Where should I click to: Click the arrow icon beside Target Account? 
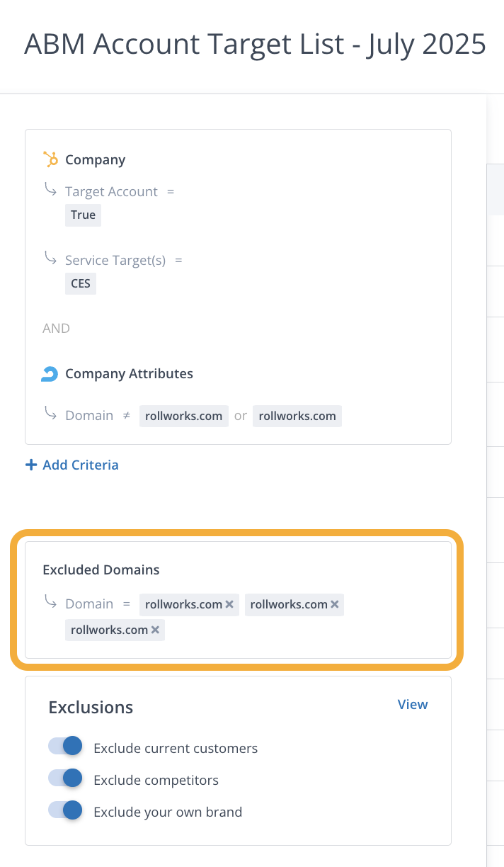[x=50, y=190]
